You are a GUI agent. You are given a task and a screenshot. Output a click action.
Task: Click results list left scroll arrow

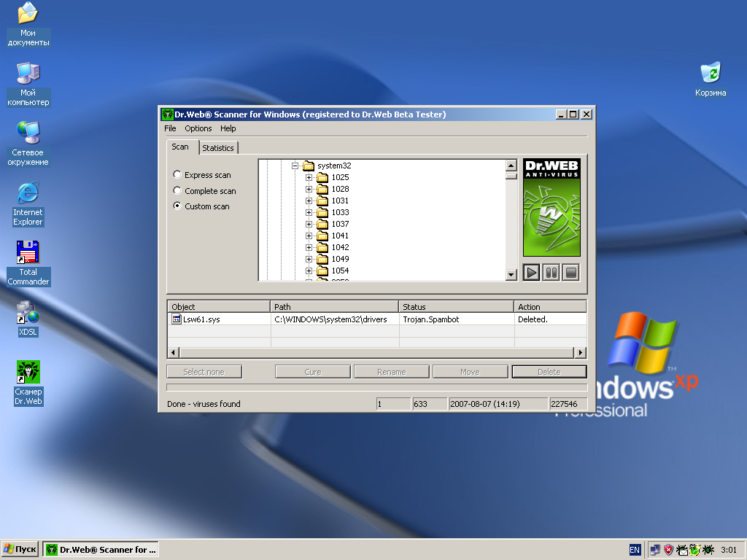[x=174, y=353]
